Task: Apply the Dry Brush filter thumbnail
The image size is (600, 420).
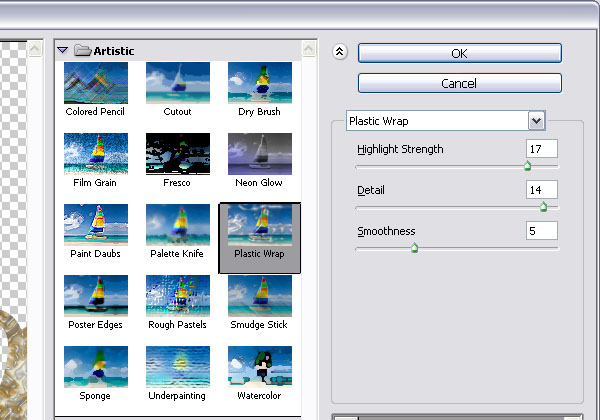Action: pyautogui.click(x=259, y=82)
